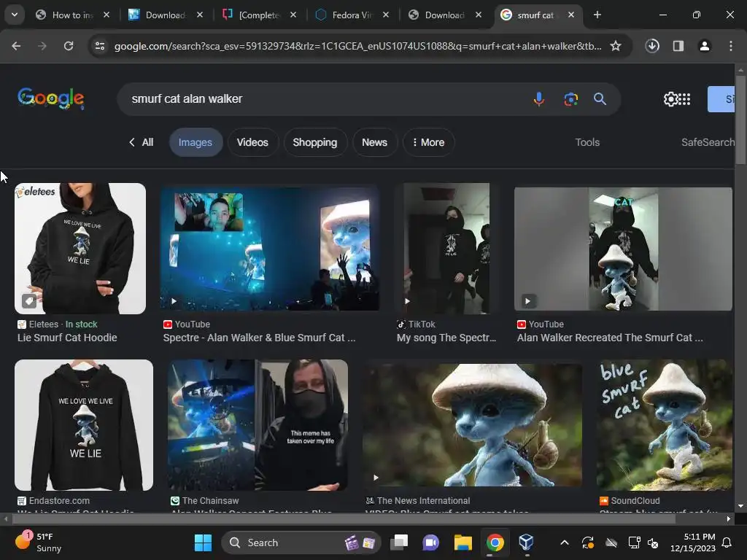Image resolution: width=747 pixels, height=560 pixels.
Task: Click the address bar URL field
Action: tap(357, 46)
